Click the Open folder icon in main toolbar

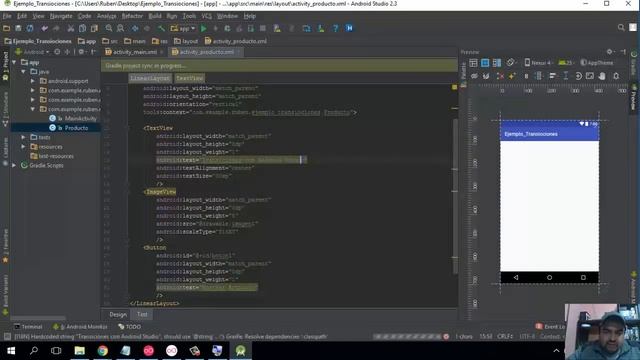(6, 28)
